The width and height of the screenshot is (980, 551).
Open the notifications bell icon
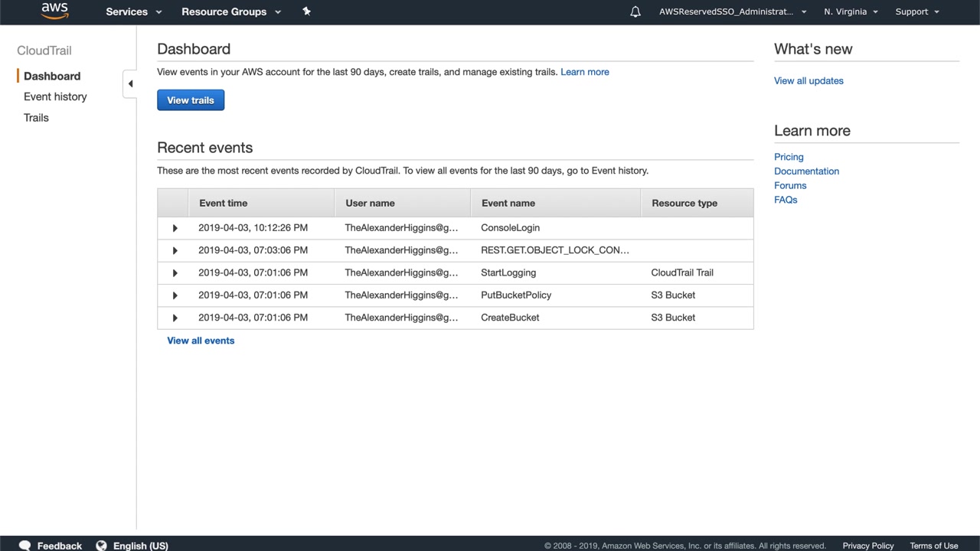point(635,11)
